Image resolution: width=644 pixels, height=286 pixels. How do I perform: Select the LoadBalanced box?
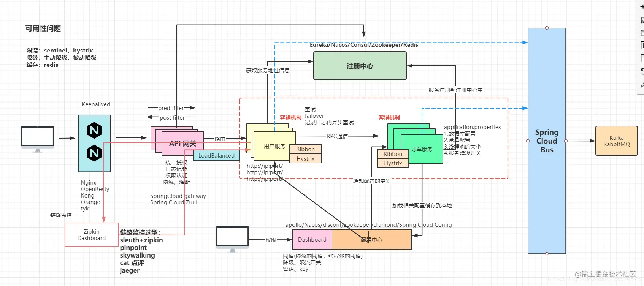click(x=216, y=155)
